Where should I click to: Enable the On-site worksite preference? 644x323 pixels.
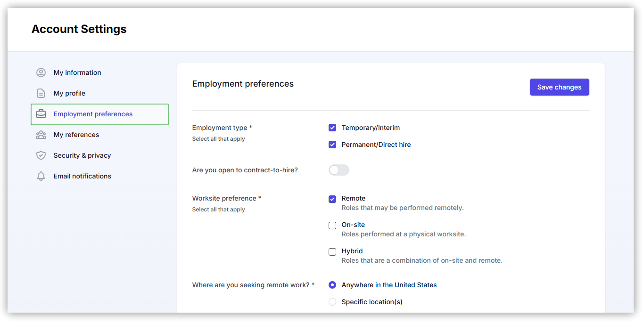tap(332, 225)
